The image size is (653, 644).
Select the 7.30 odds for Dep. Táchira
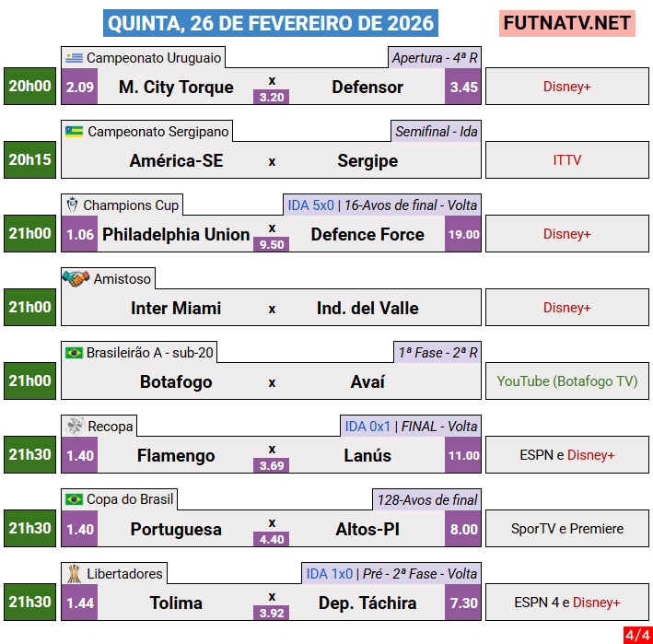(x=463, y=603)
